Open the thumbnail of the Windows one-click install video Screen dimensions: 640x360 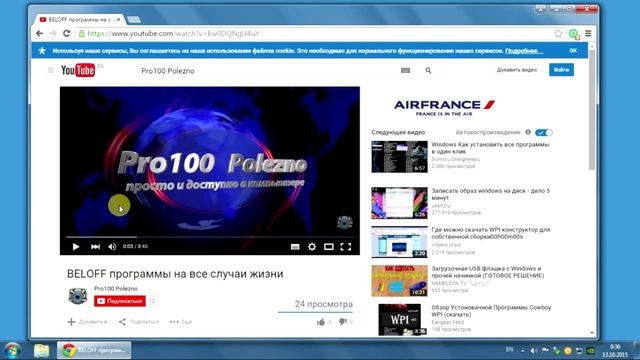(400, 157)
